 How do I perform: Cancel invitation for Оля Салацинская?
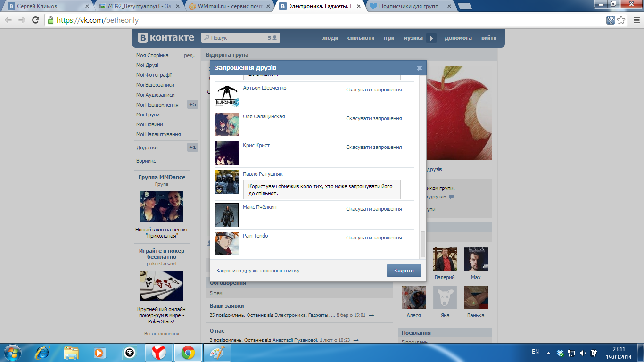click(374, 118)
